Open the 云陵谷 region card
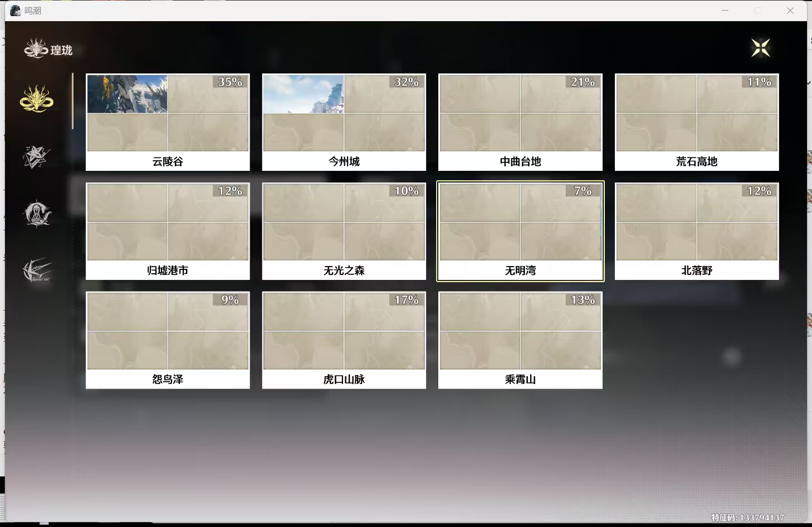Image resolution: width=812 pixels, height=527 pixels. (x=168, y=122)
